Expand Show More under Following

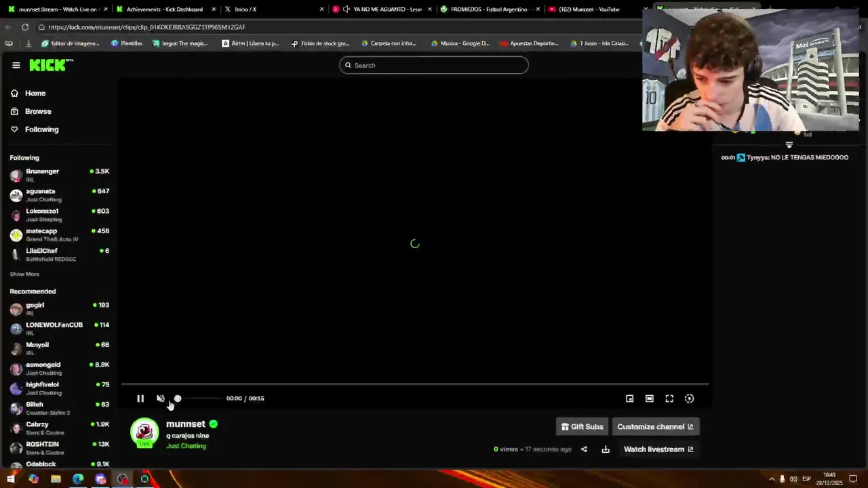click(x=24, y=274)
